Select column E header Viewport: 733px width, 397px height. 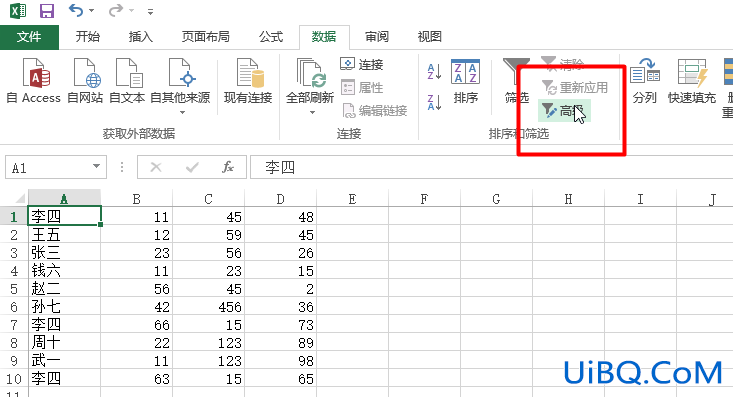[352, 199]
